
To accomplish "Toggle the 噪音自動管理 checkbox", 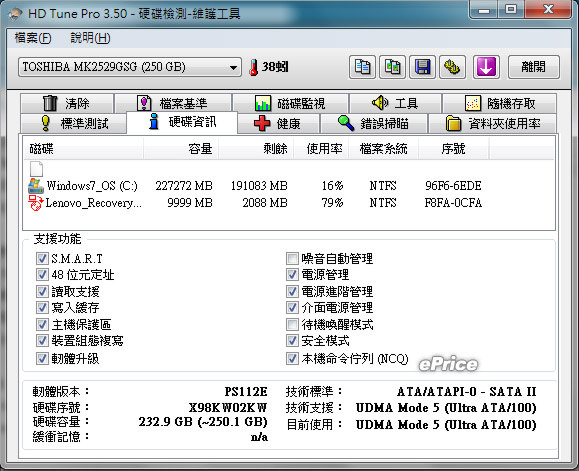I will 292,258.
